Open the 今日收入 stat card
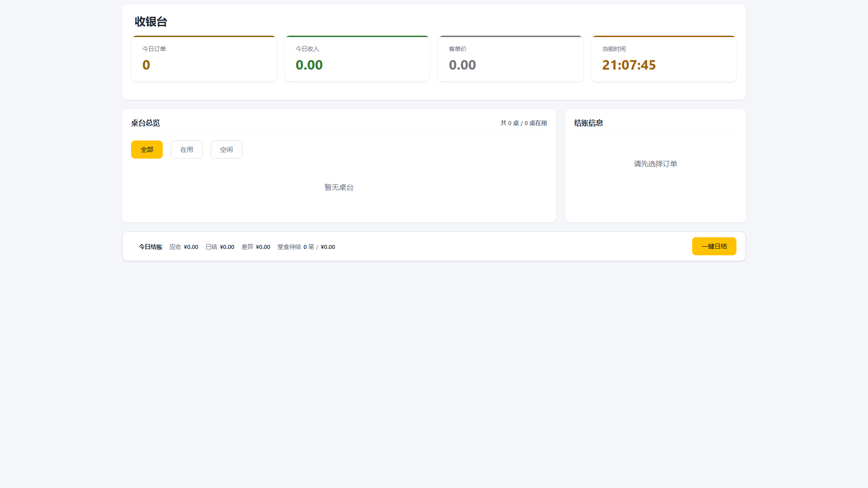 357,59
